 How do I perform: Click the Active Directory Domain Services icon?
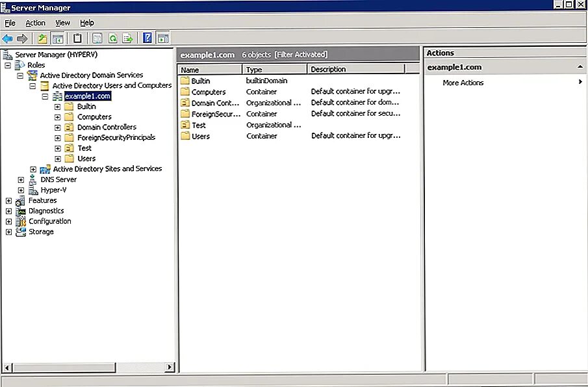pyautogui.click(x=32, y=75)
